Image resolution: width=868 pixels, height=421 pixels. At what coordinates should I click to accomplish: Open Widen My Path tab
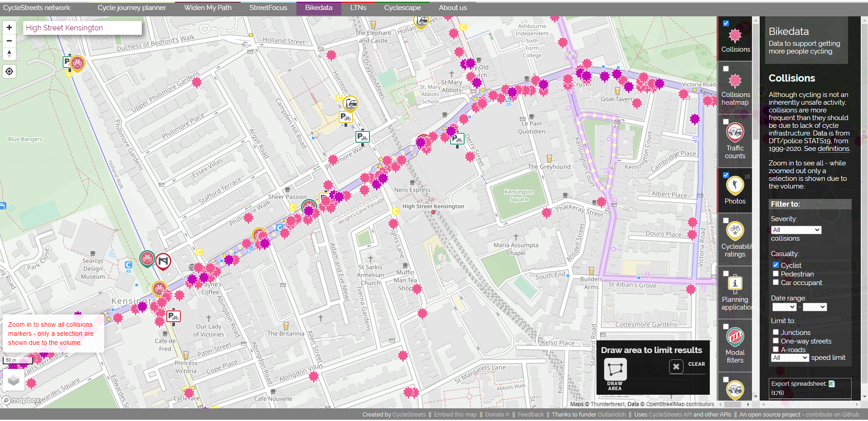click(208, 8)
